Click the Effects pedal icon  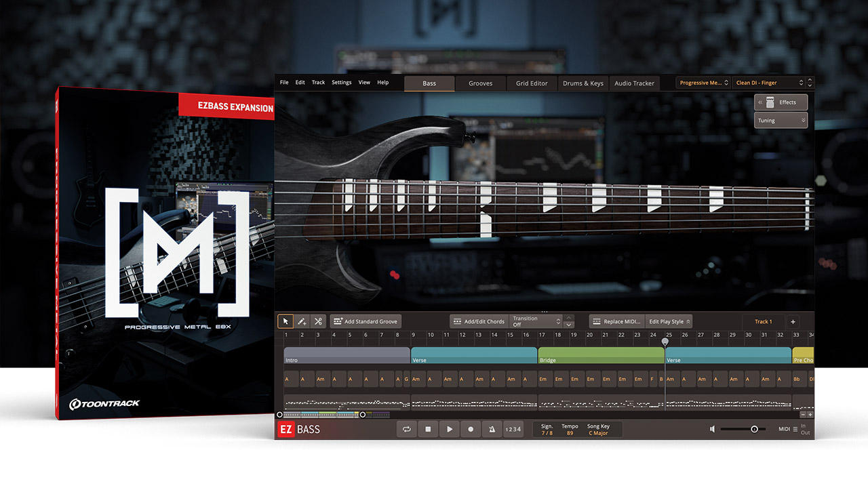(770, 102)
